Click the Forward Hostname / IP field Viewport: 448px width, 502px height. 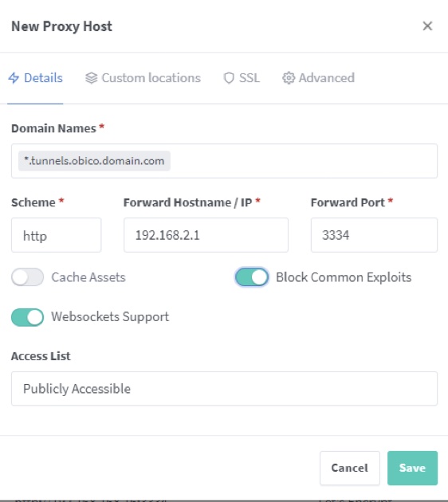tap(206, 235)
